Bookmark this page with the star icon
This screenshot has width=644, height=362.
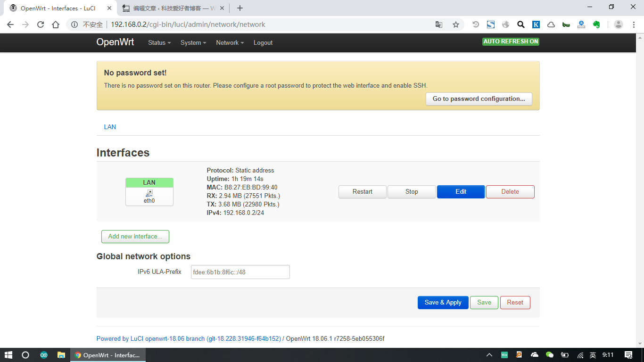[455, 25]
